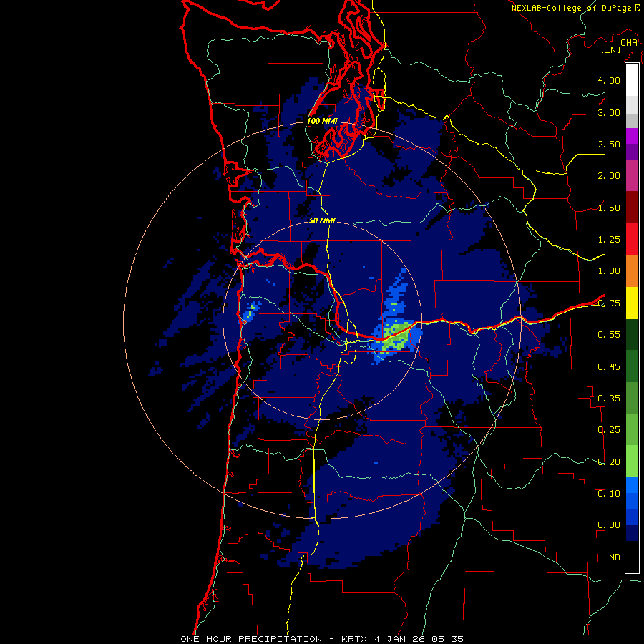644x644 pixels.
Task: Choose the bright red legend swatch
Action: click(632, 239)
